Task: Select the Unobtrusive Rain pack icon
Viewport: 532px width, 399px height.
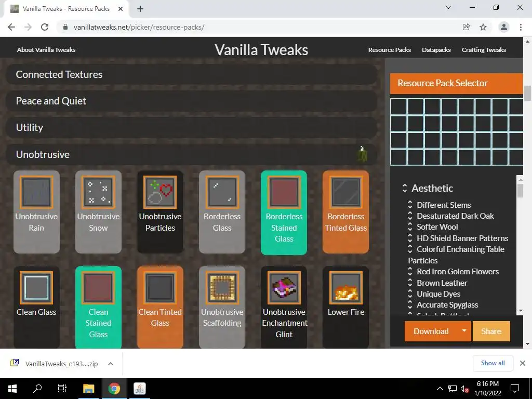Action: click(x=36, y=192)
